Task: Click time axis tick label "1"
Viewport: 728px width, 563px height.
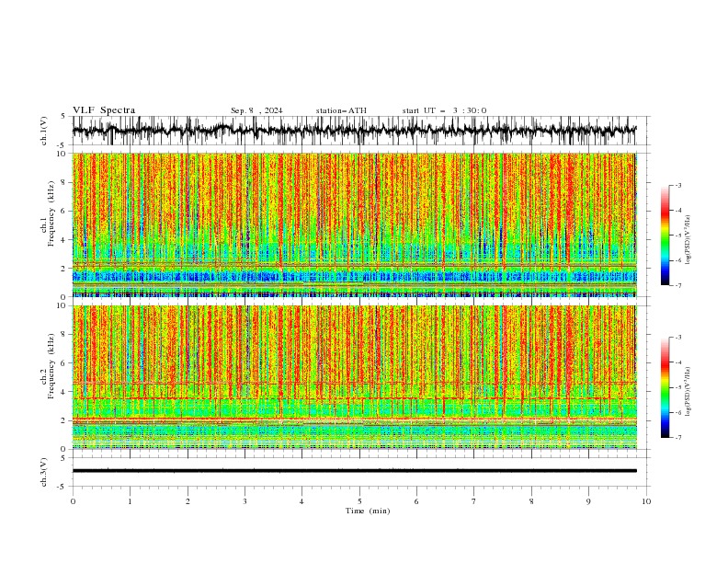Action: click(x=130, y=501)
